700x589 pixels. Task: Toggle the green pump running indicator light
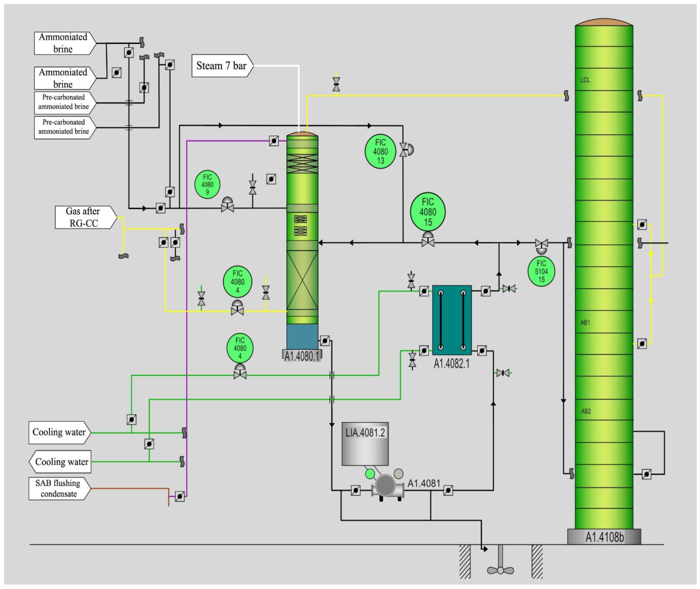pyautogui.click(x=370, y=474)
